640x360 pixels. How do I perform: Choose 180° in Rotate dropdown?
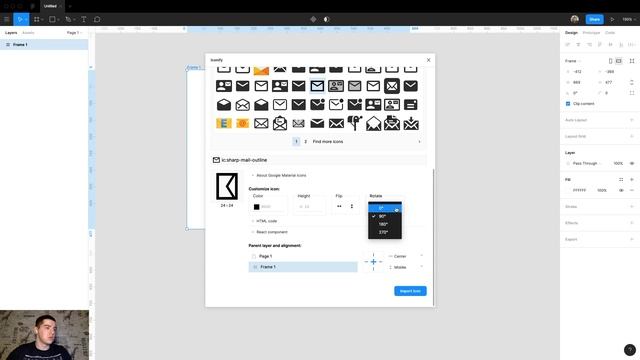coord(385,224)
